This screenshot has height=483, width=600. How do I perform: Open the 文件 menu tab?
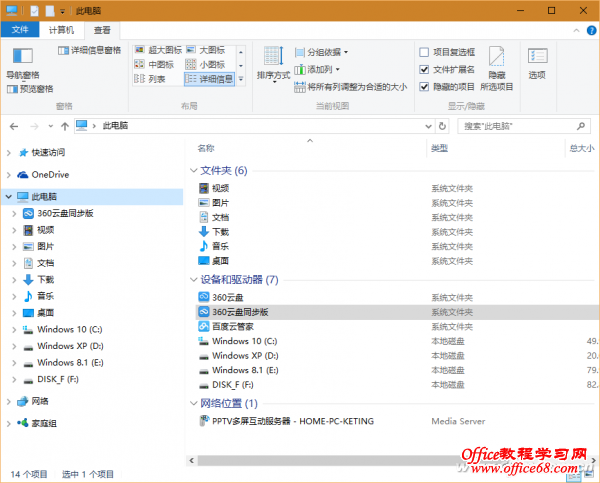20,29
